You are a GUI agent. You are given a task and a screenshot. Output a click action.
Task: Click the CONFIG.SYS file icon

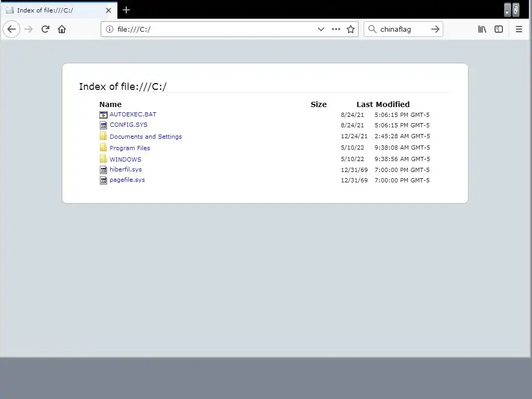click(103, 125)
